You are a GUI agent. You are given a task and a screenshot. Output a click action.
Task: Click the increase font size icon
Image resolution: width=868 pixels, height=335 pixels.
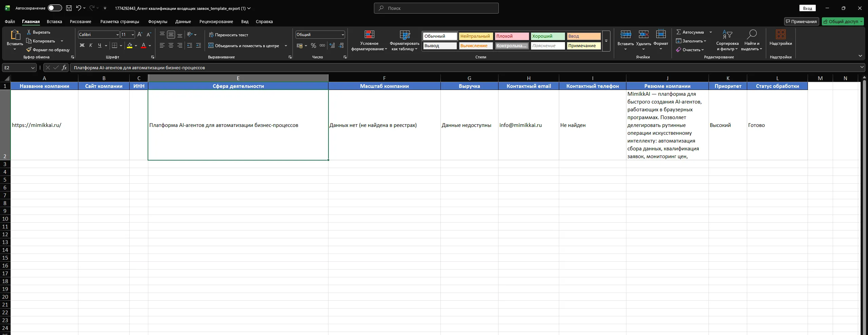pos(140,35)
